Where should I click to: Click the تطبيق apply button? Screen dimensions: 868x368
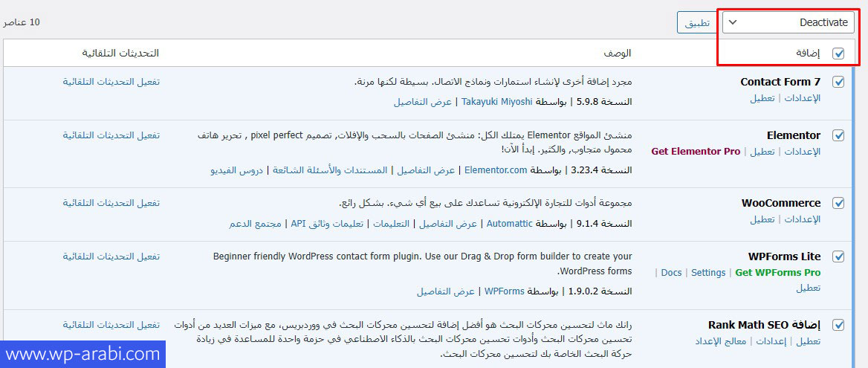coord(698,23)
